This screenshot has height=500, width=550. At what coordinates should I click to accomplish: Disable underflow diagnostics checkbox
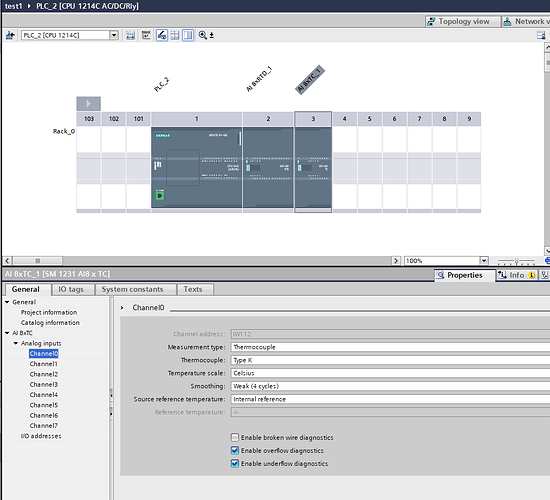click(235, 463)
